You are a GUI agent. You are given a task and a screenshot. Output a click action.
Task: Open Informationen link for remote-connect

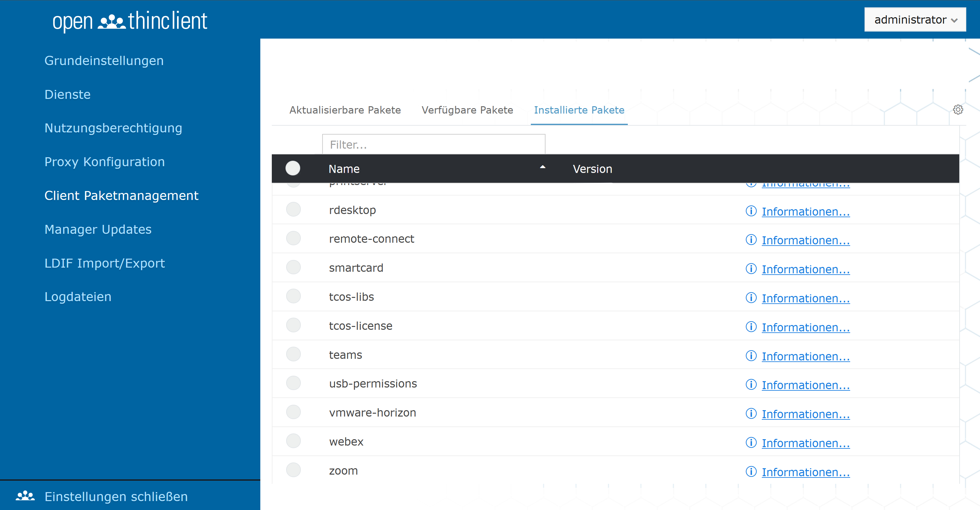click(806, 240)
